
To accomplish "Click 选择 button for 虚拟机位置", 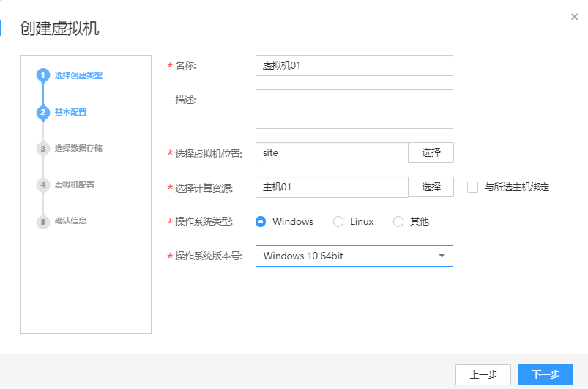I will [x=431, y=152].
